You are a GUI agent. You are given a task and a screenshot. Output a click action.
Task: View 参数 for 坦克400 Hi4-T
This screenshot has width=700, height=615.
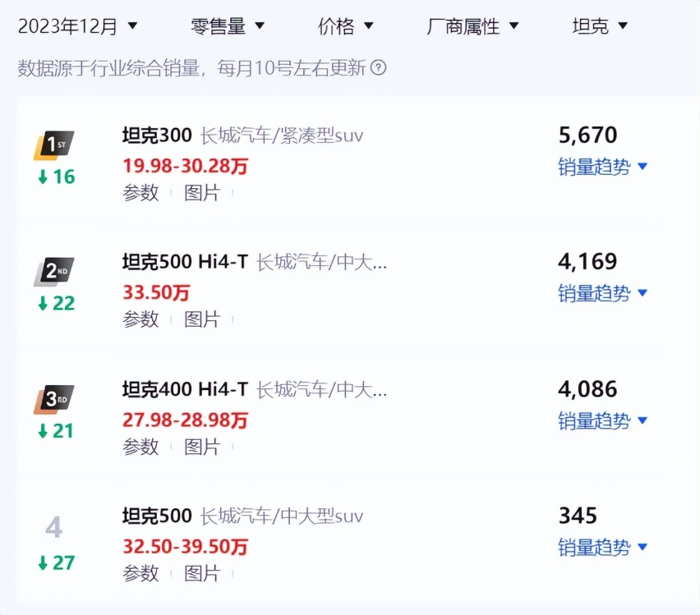click(140, 447)
